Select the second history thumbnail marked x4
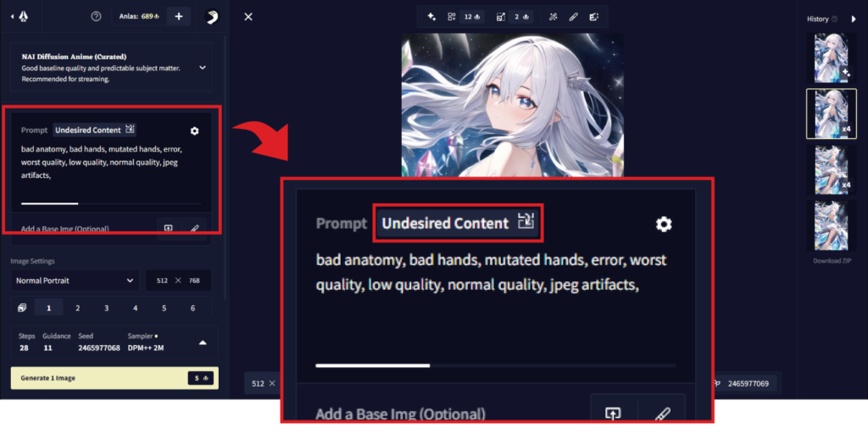Screen dimensions: 868x434 [x=832, y=114]
